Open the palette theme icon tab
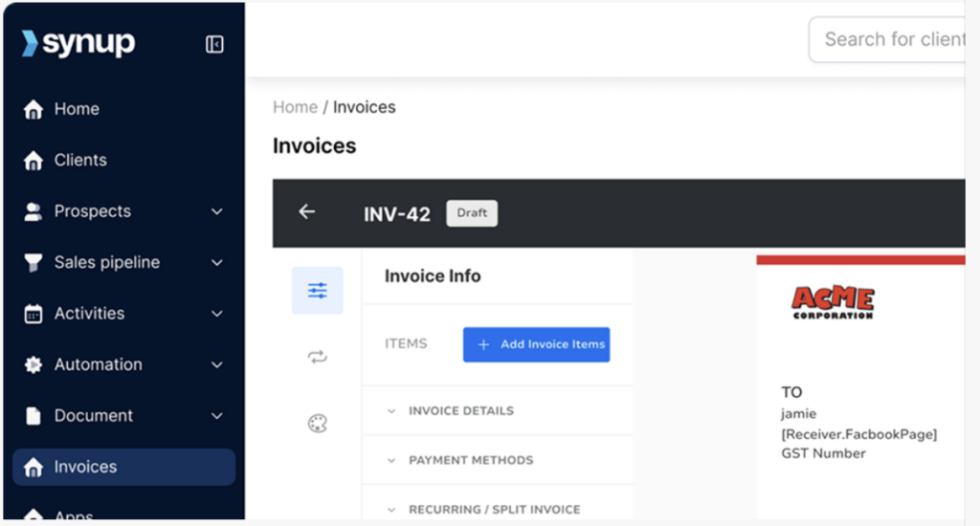The image size is (980, 526). coord(318,424)
